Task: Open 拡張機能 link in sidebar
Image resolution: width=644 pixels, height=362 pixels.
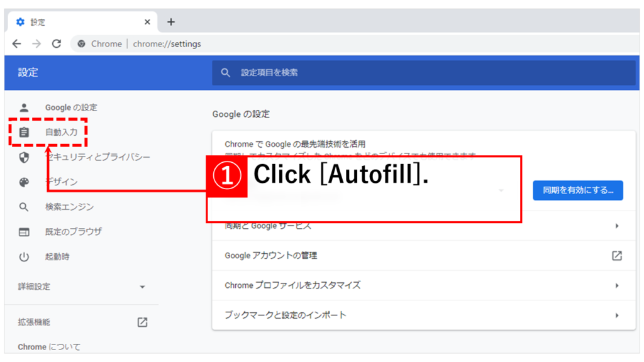Action: (x=34, y=322)
